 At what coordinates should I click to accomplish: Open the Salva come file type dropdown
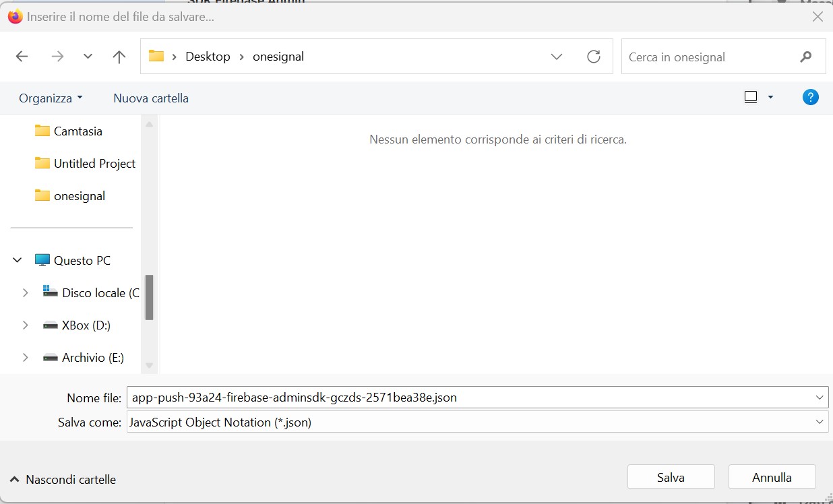[x=820, y=422]
